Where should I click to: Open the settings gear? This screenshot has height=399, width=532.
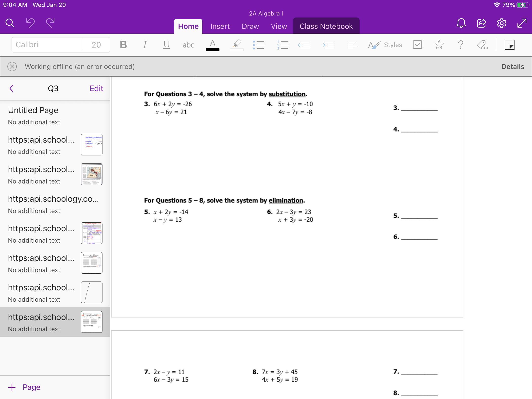click(501, 23)
